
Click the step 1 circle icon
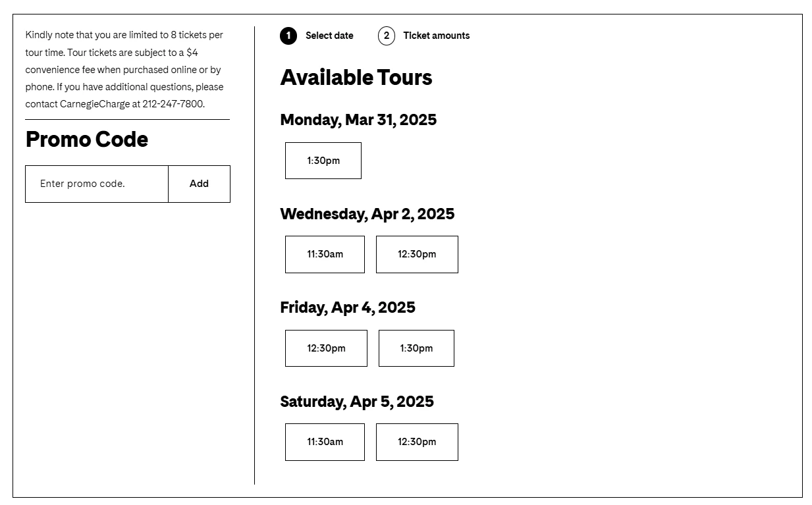(288, 36)
